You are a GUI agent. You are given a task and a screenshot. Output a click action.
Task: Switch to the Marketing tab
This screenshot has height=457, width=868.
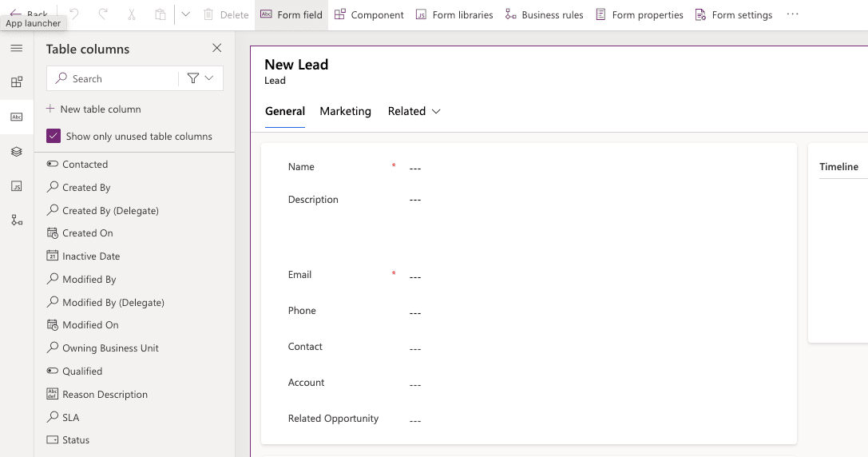[345, 112]
